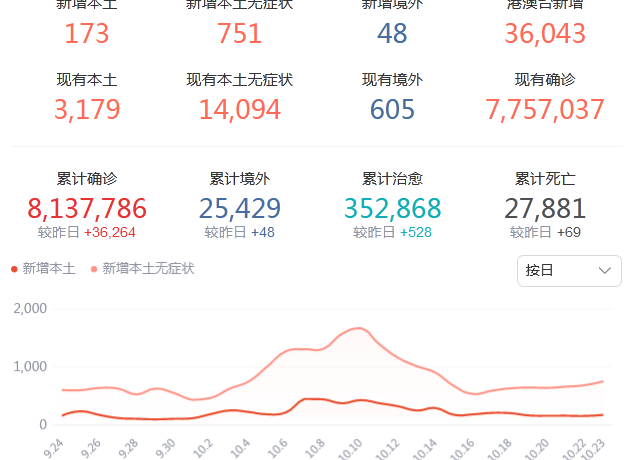The image size is (632, 460).
Task: Select the 现有境外 figure 605
Action: click(392, 109)
